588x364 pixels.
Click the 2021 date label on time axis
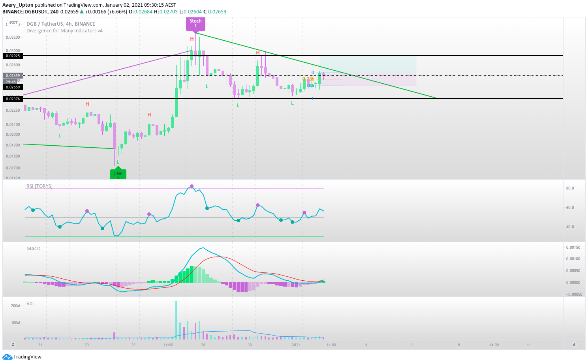coord(296,345)
